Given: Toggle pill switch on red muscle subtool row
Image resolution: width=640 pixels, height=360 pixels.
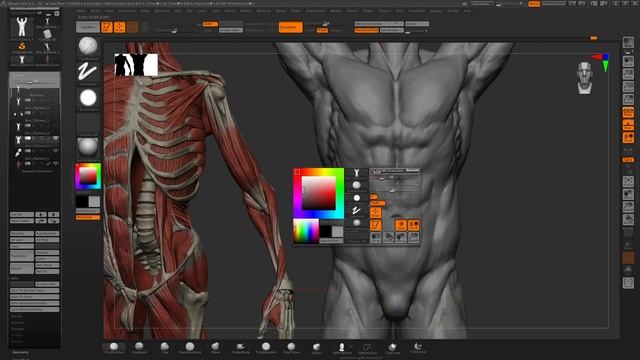Looking at the screenshot, I should click(28, 163).
